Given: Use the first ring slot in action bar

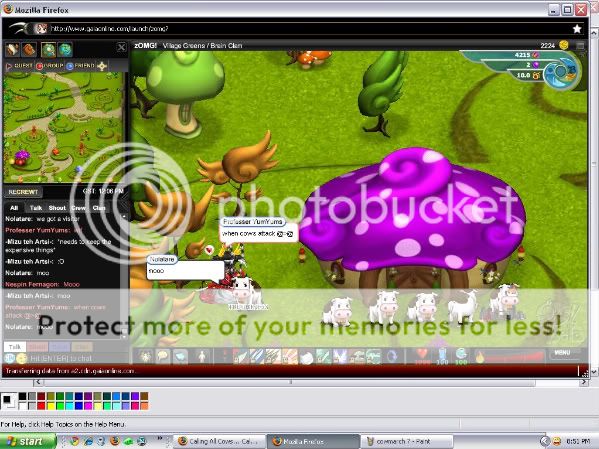Looking at the screenshot, I should (240, 357).
